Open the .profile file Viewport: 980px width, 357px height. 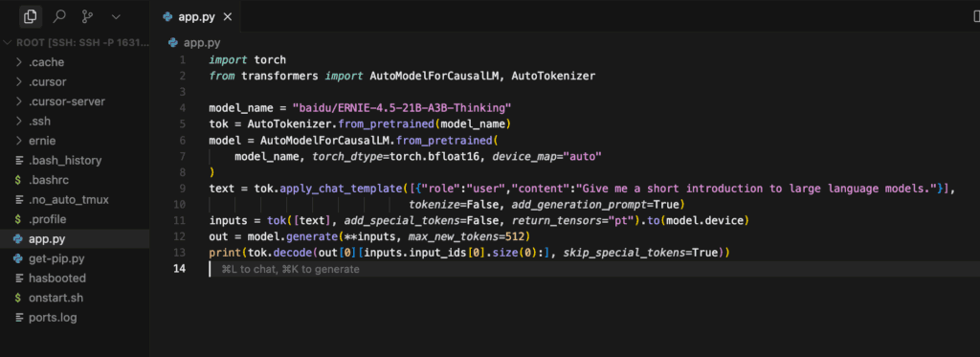[75, 219]
